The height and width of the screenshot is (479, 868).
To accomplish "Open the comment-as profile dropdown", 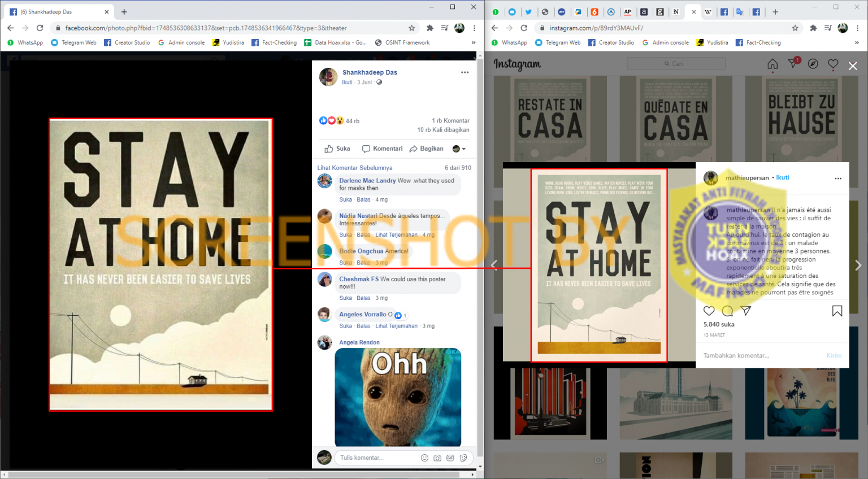I will (x=459, y=149).
